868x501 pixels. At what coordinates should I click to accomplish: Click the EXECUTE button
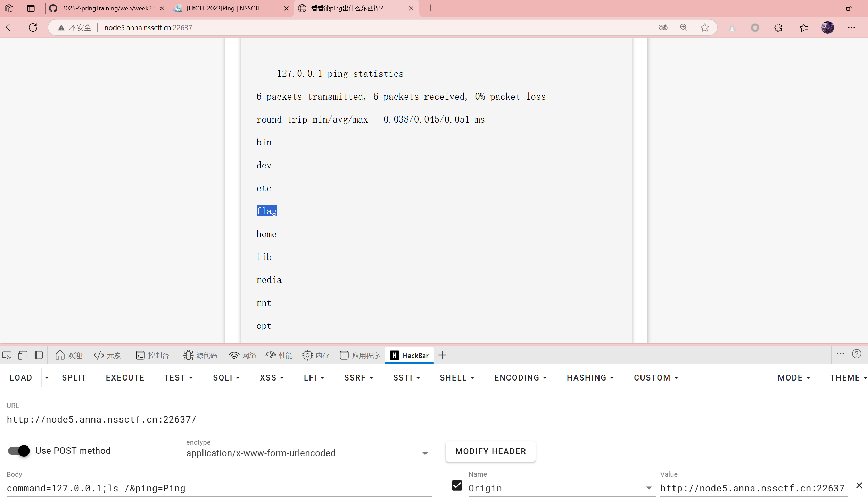point(125,378)
